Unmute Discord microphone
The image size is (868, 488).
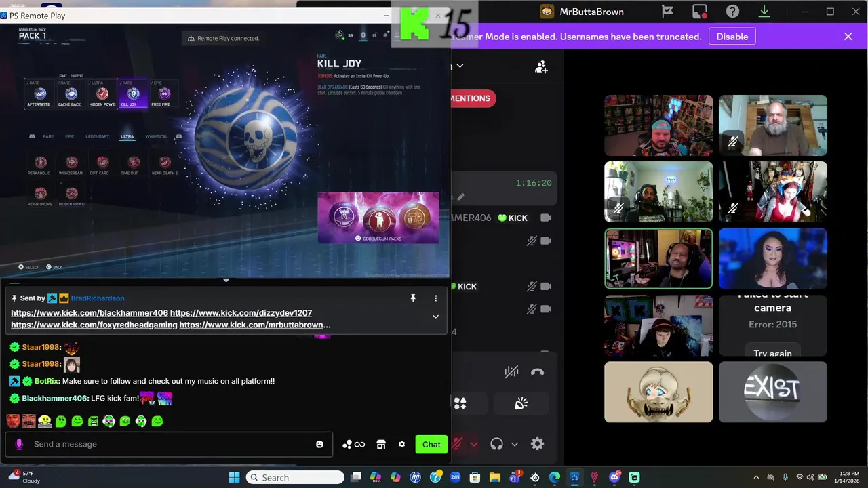point(458,444)
